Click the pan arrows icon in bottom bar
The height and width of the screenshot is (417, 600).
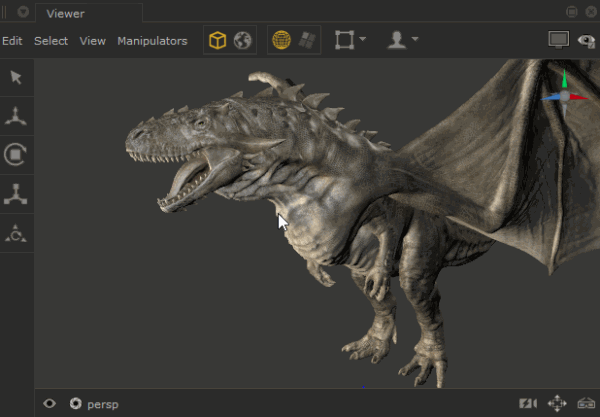pos(557,404)
